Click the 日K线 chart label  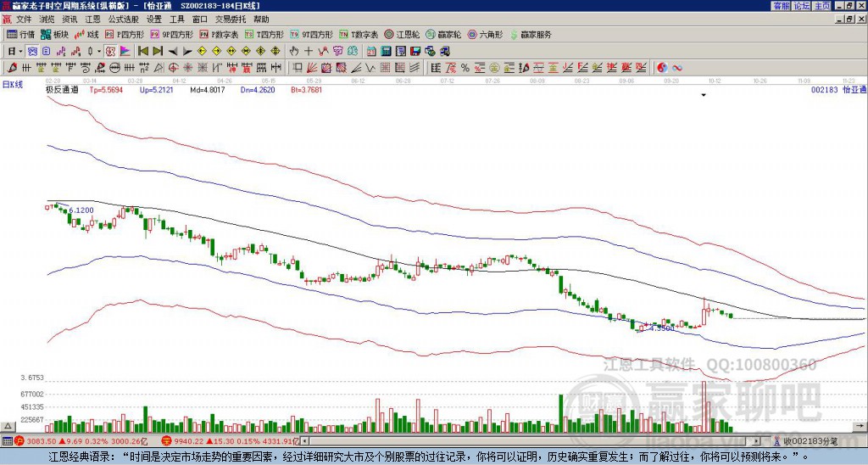[13, 84]
